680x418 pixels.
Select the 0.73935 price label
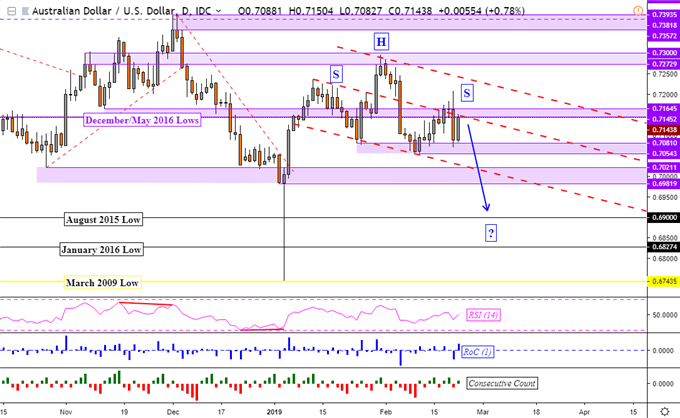[663, 15]
